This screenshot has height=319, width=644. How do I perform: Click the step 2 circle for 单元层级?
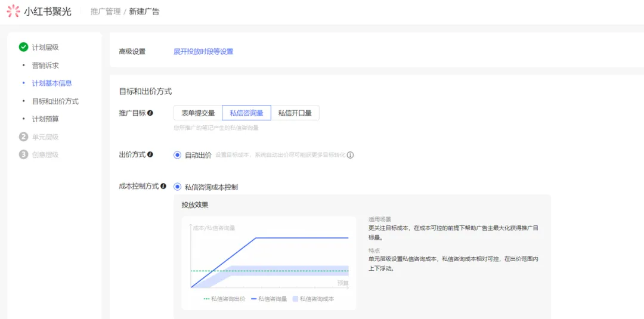[x=23, y=137]
